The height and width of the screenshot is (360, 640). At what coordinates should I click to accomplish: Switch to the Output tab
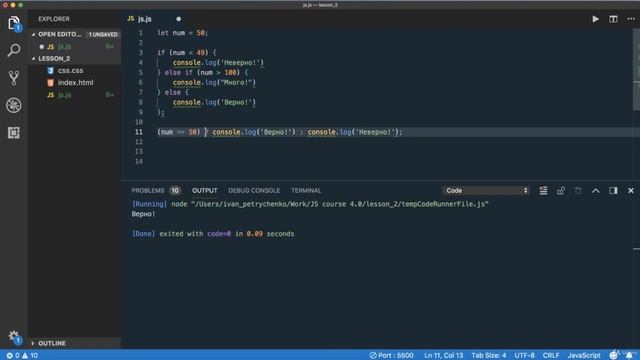pyautogui.click(x=204, y=191)
